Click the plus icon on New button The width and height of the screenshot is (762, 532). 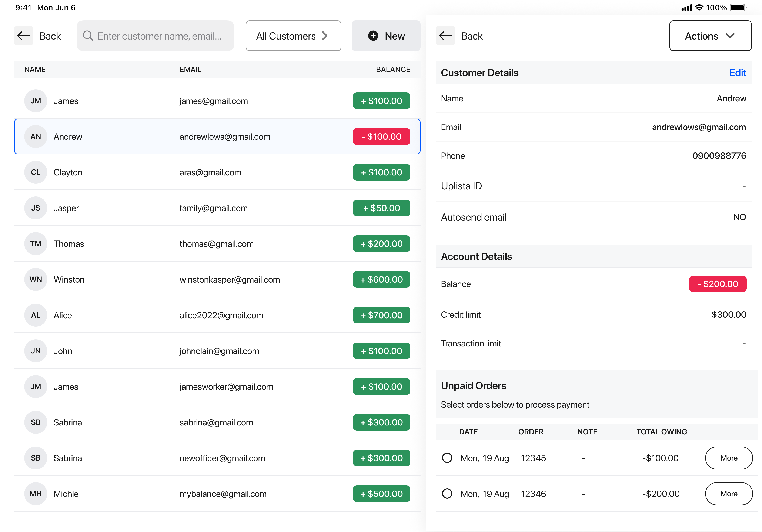tap(373, 36)
